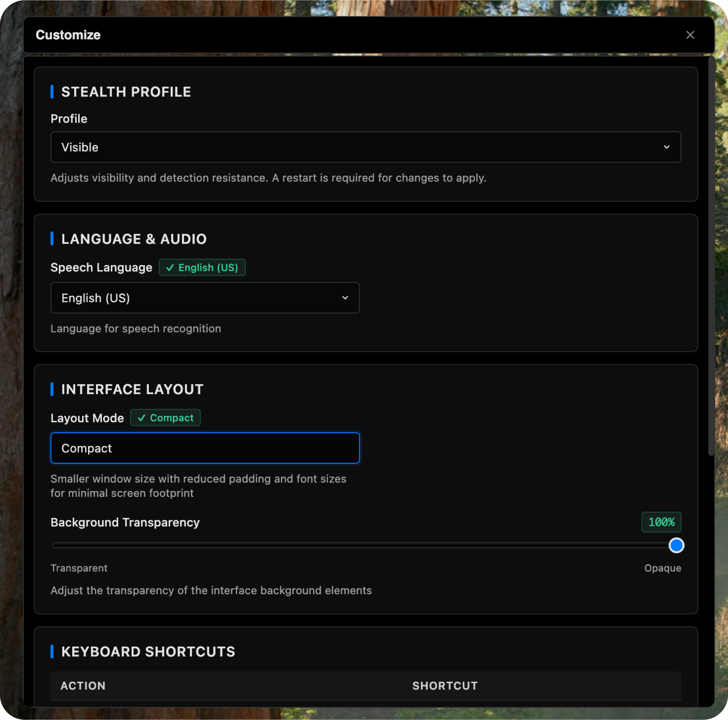Click the Compact checkmark badge

coord(165,418)
